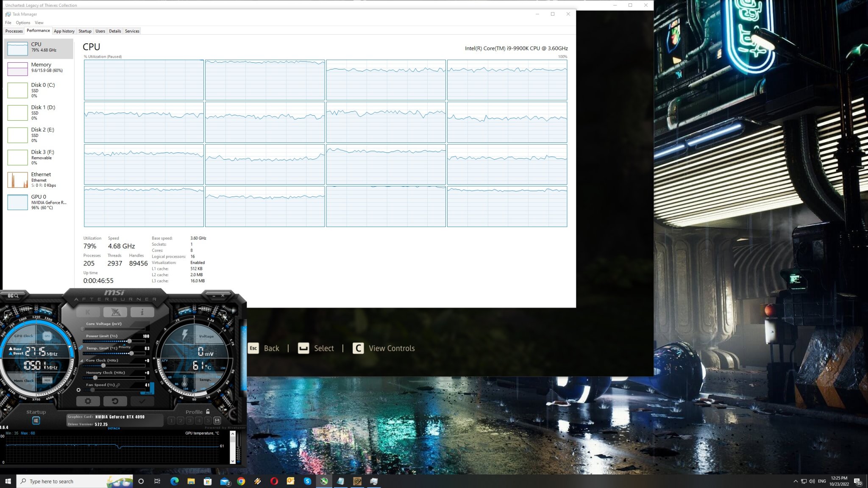Viewport: 868px width, 488px height.
Task: Open the Afterburner information button
Action: [x=142, y=312]
